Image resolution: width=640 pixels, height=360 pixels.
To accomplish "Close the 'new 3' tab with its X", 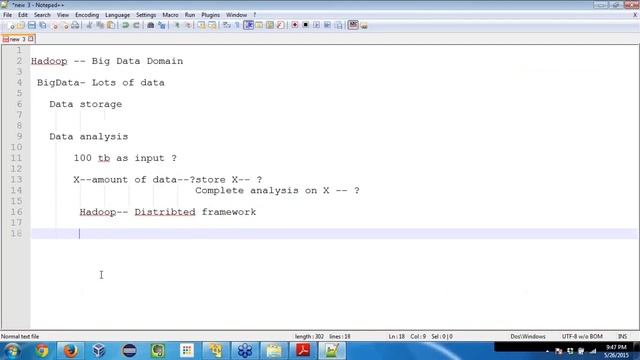I will pos(31,39).
